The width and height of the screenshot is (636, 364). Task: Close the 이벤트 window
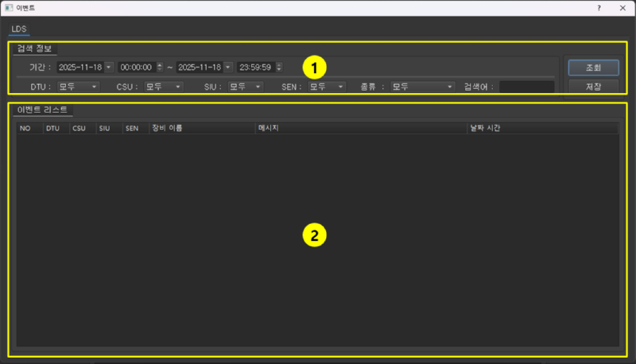[x=622, y=8]
